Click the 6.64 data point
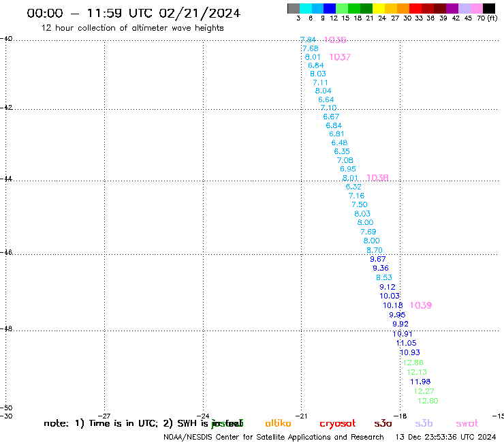 click(326, 100)
